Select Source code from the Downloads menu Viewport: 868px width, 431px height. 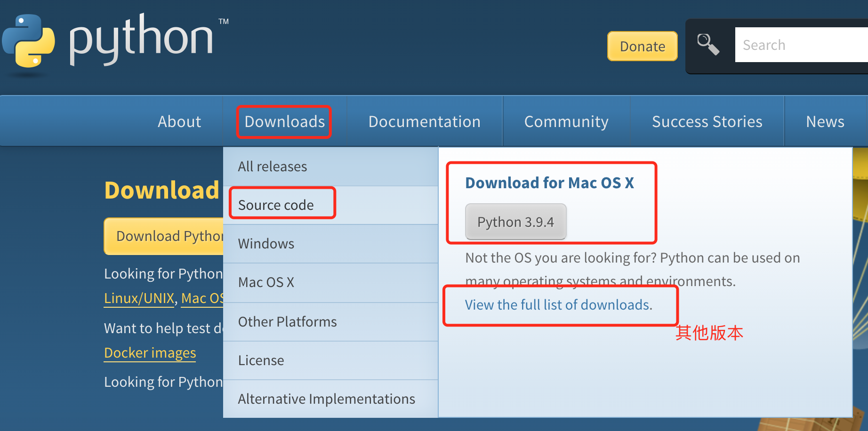coord(276,204)
